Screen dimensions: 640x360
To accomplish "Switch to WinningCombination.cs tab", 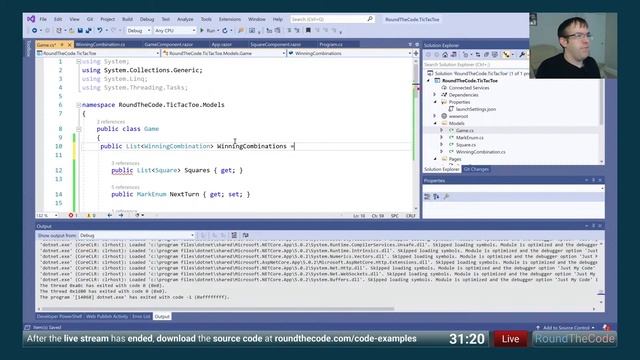I will pos(100,44).
